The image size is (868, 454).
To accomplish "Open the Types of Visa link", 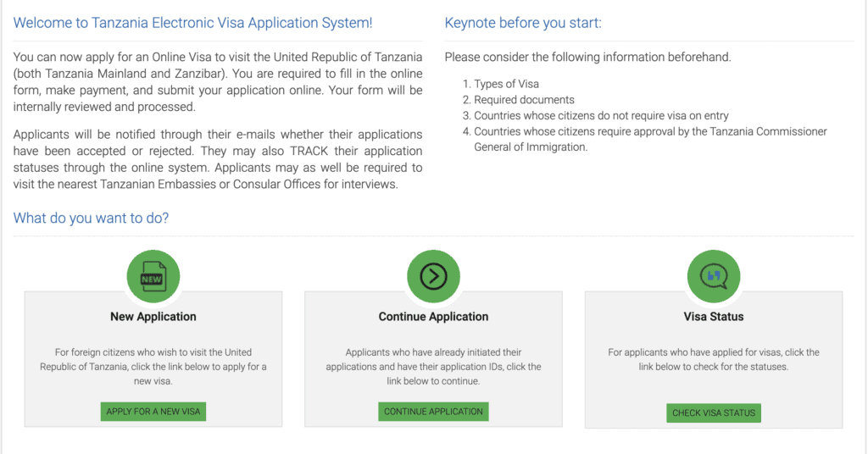I will [507, 84].
